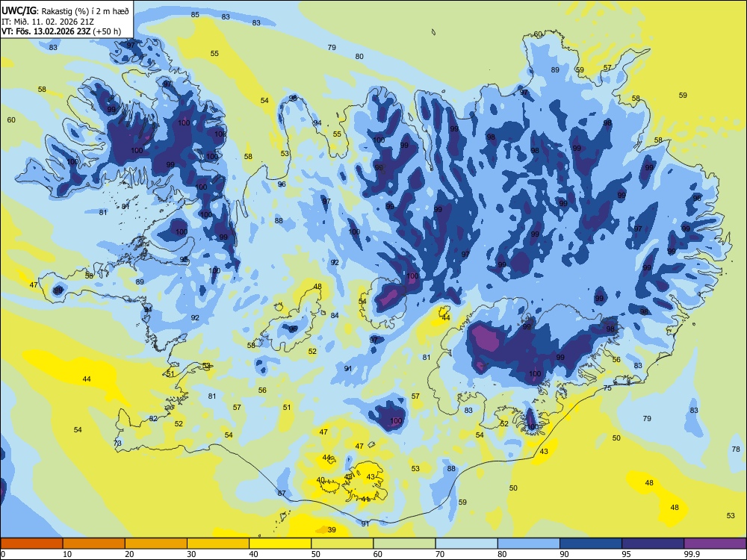The width and height of the screenshot is (747, 560).
Task: Click the 40–50 bright yellow legend swatch
Action: pos(280,544)
